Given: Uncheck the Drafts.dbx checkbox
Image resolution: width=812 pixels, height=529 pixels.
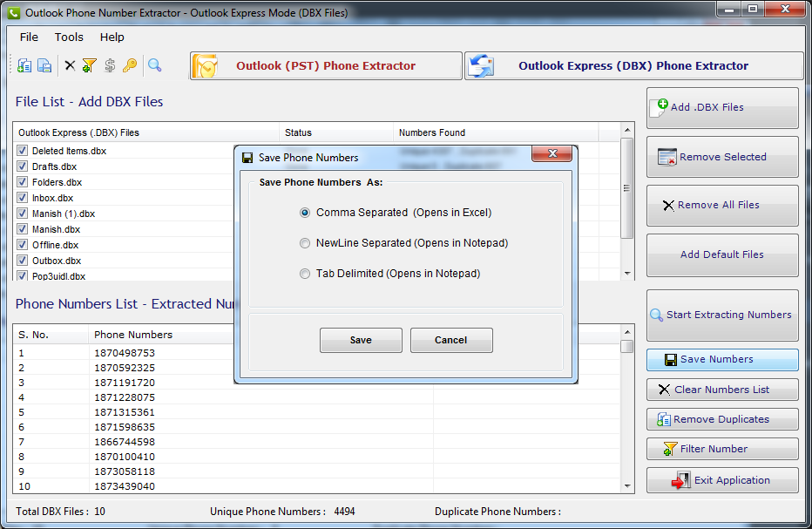Looking at the screenshot, I should (22, 166).
